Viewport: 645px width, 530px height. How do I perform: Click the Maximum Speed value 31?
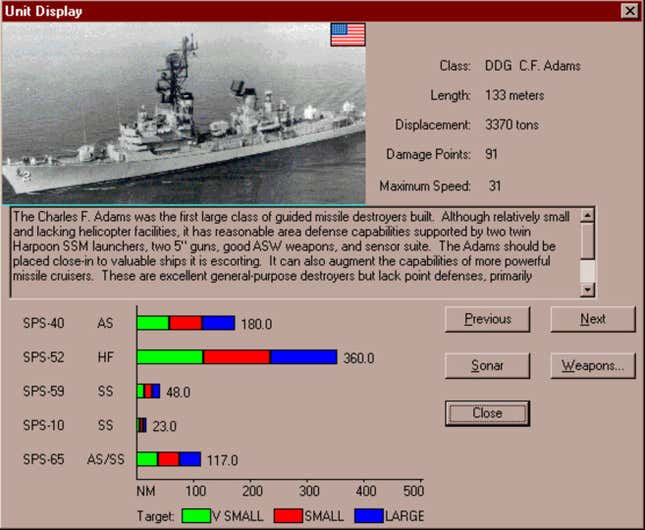coord(495,186)
